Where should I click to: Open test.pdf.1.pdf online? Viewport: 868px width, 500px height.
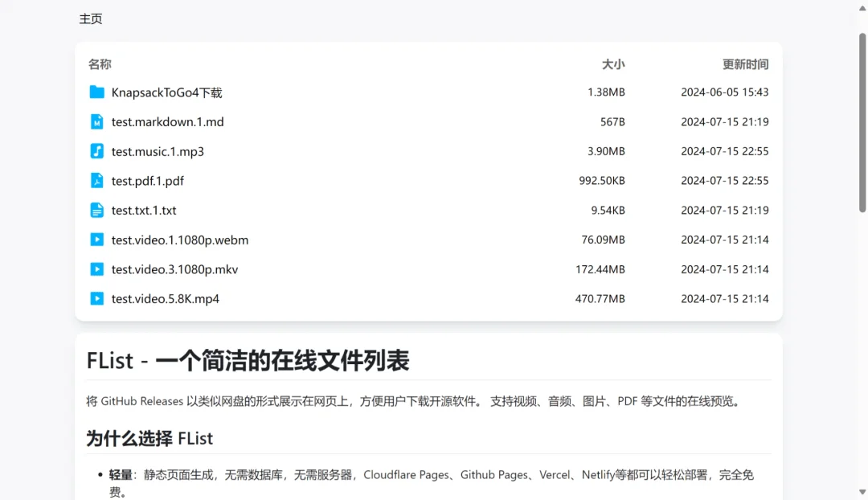pyautogui.click(x=148, y=180)
